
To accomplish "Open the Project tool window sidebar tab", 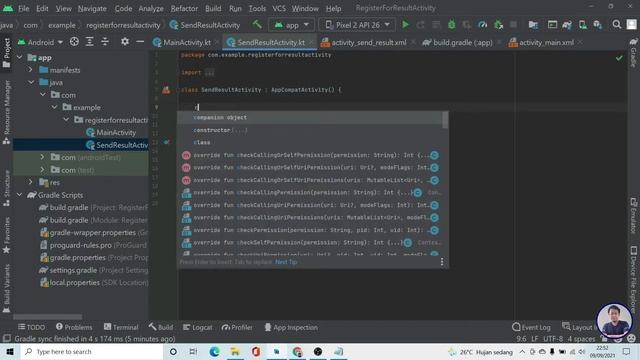I will [7, 53].
